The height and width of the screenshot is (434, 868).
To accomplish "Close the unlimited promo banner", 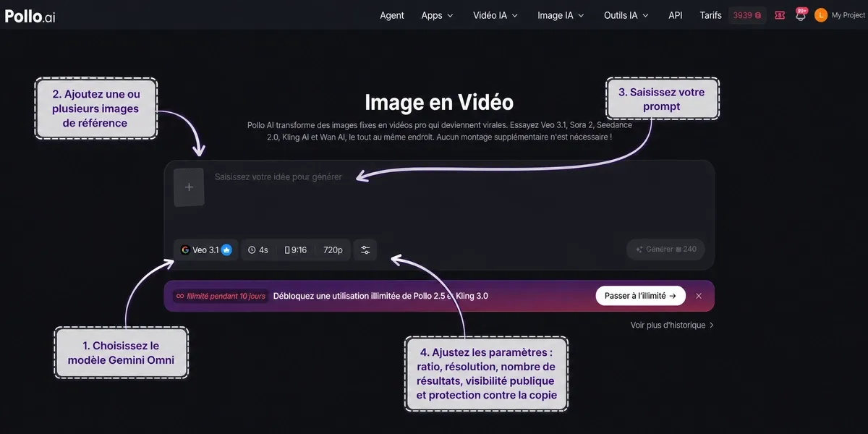I will coord(699,296).
